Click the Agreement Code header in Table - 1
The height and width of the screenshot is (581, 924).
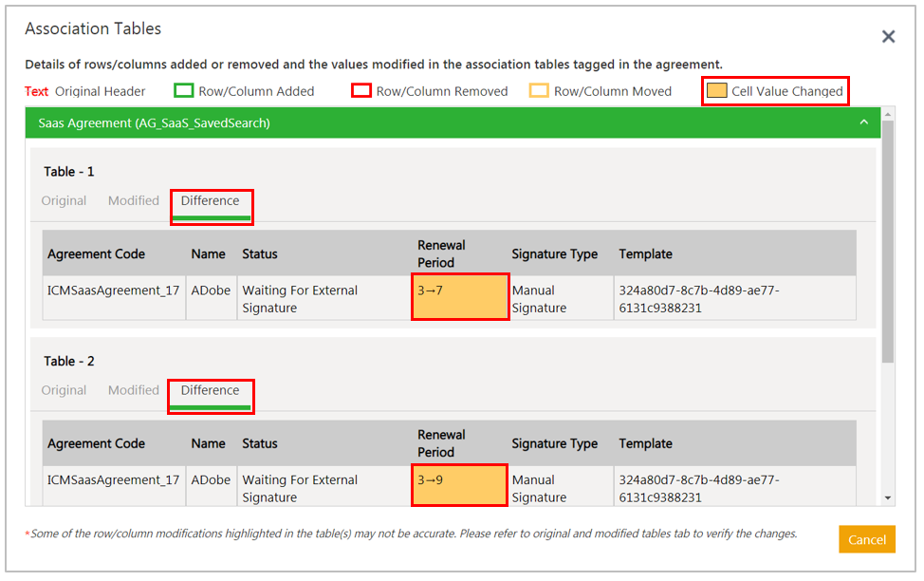point(97,253)
